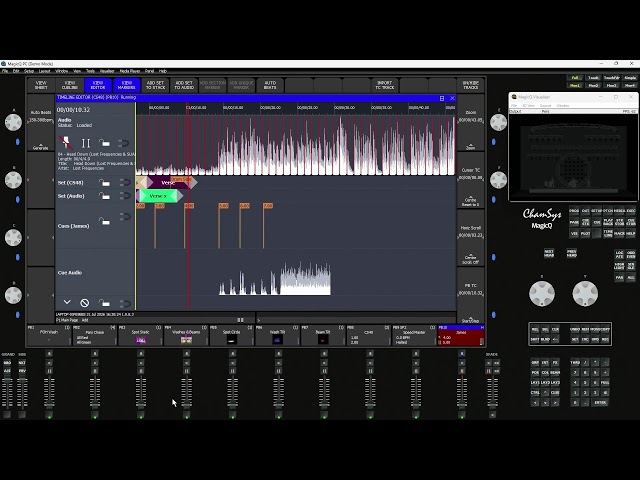Click the NEXT HEAD button
This screenshot has height=480, width=640.
(x=549, y=253)
